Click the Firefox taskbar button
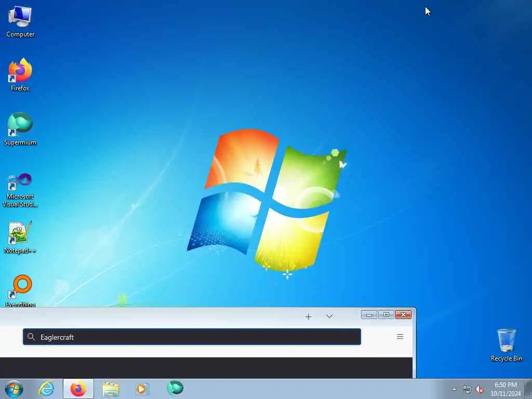 click(x=78, y=389)
